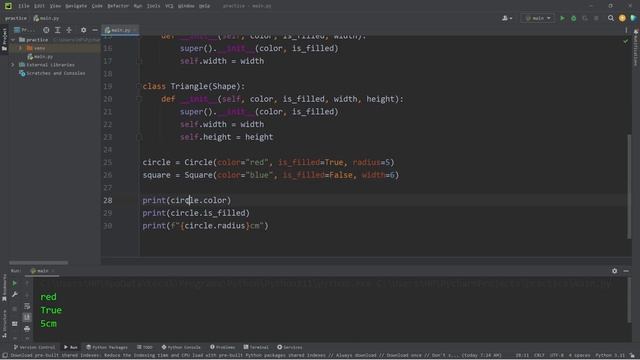
Task: Hide the Project panel with minus icon
Action: (x=95, y=30)
